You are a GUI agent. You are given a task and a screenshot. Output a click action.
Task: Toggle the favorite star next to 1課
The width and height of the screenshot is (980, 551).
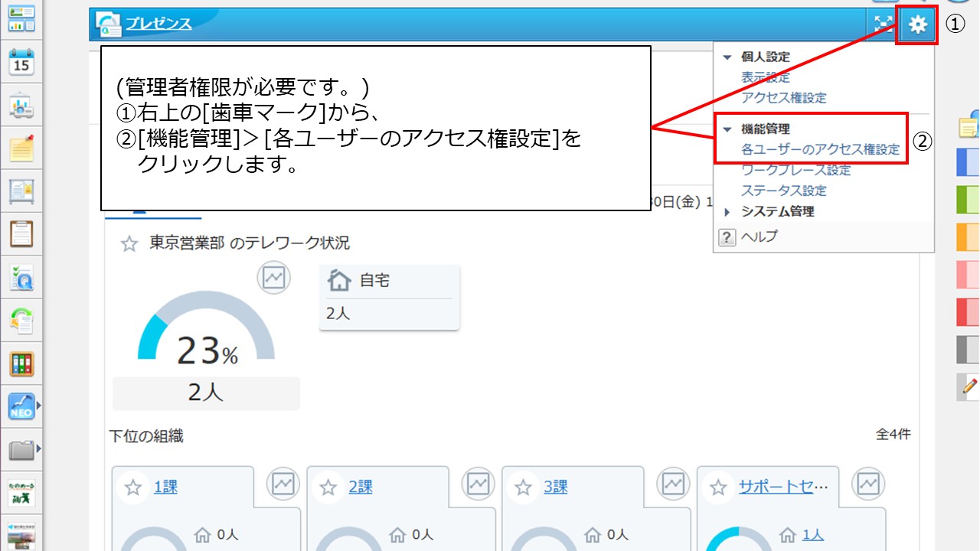(132, 486)
